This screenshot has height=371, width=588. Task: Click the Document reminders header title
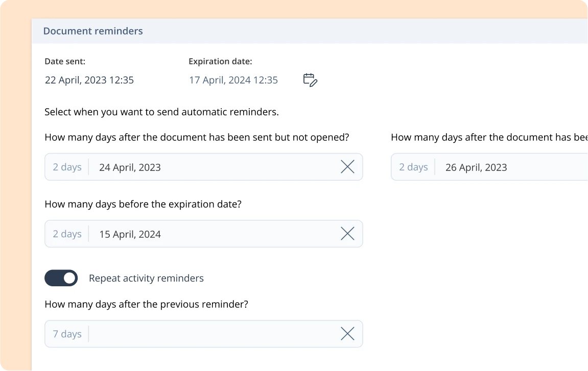click(x=93, y=31)
